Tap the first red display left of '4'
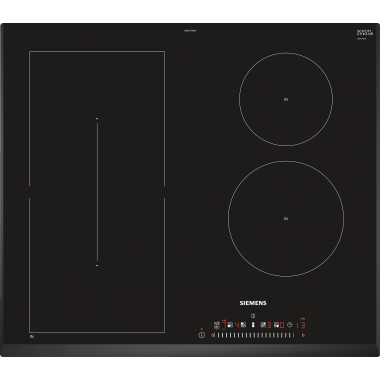 [224, 325]
